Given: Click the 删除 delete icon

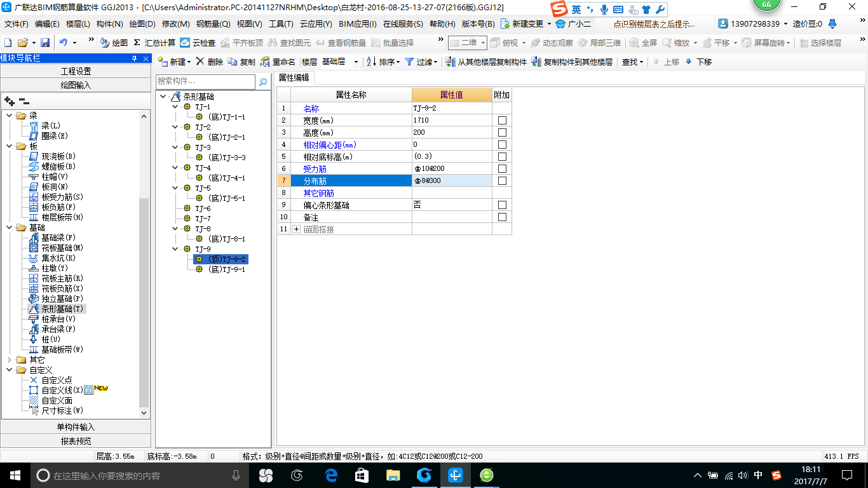Looking at the screenshot, I should pyautogui.click(x=209, y=62).
